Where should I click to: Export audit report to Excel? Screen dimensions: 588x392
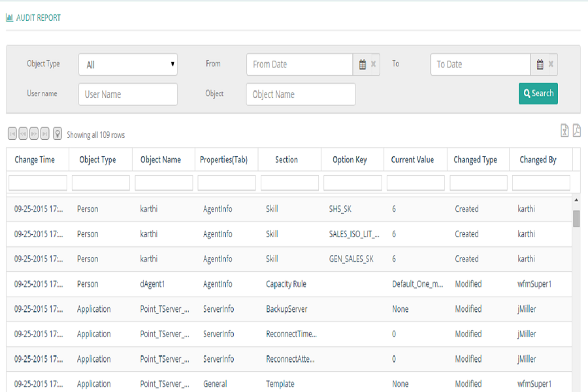(x=564, y=131)
